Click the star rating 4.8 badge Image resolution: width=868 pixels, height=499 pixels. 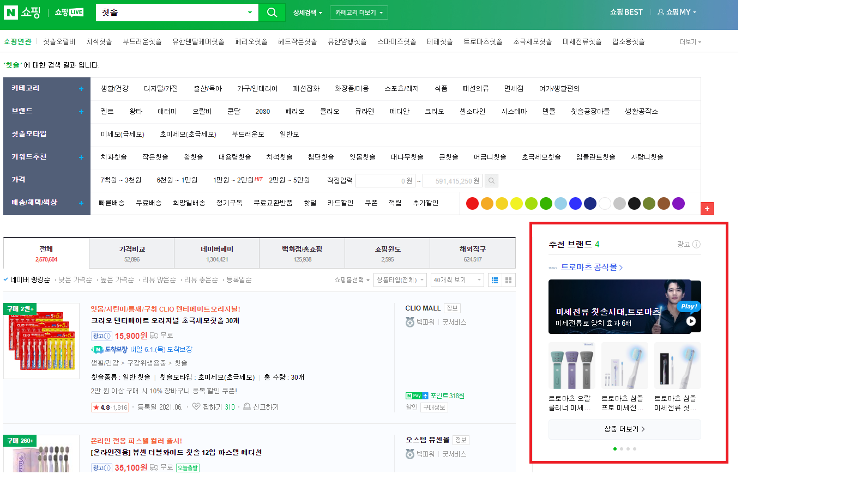coord(110,407)
